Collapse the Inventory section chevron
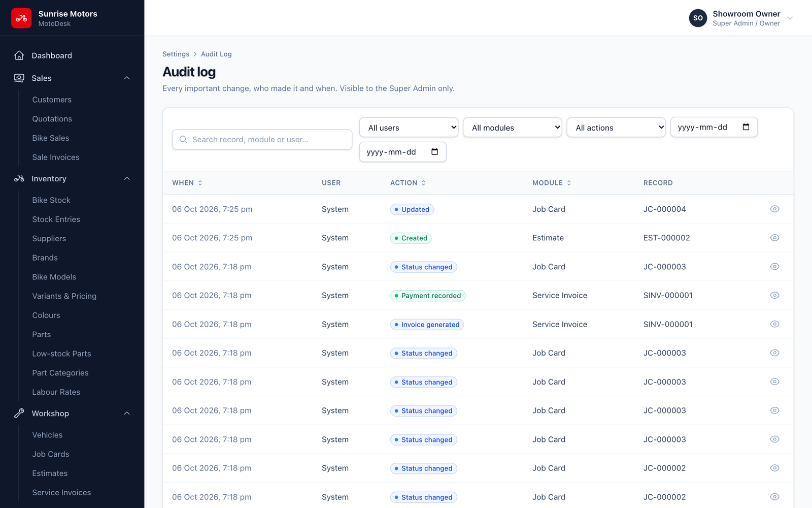812x508 pixels. [x=127, y=179]
